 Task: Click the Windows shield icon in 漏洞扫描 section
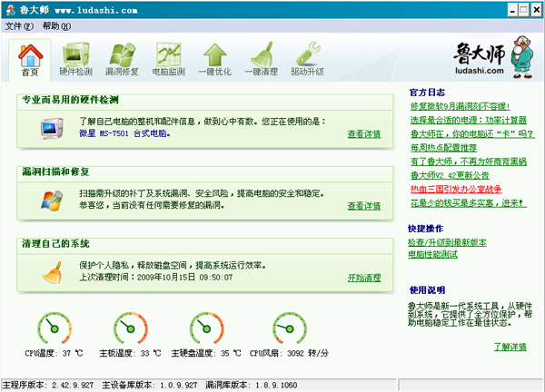click(52, 201)
